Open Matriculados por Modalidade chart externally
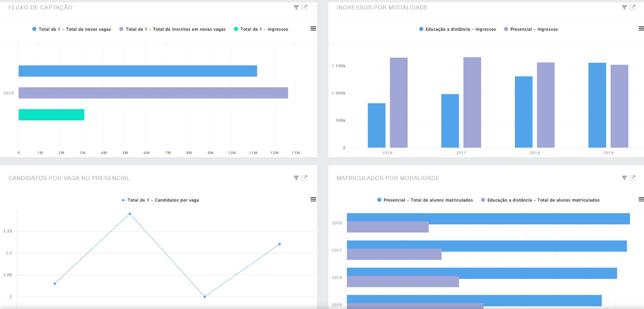 632,178
